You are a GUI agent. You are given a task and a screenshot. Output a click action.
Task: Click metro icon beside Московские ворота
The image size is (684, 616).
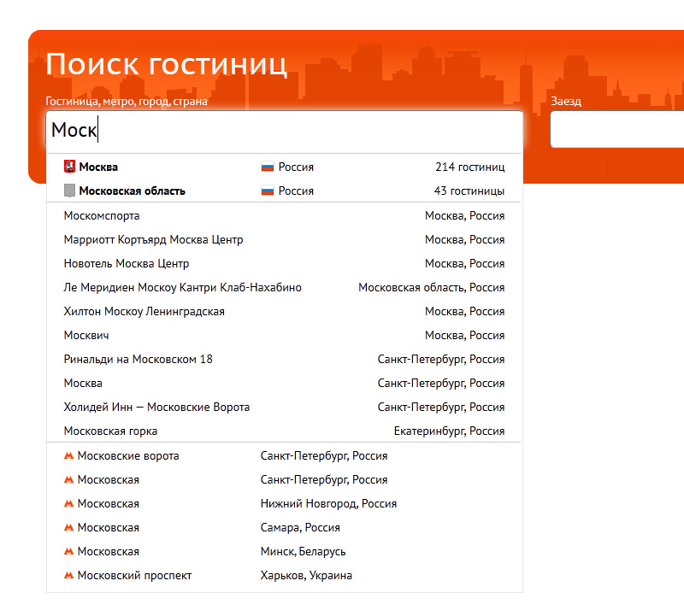click(69, 456)
